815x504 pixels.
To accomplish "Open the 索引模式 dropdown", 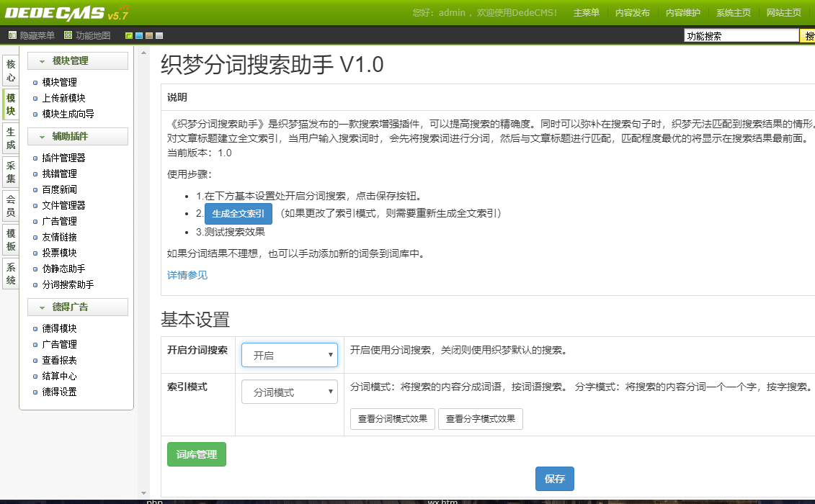I will pyautogui.click(x=290, y=392).
